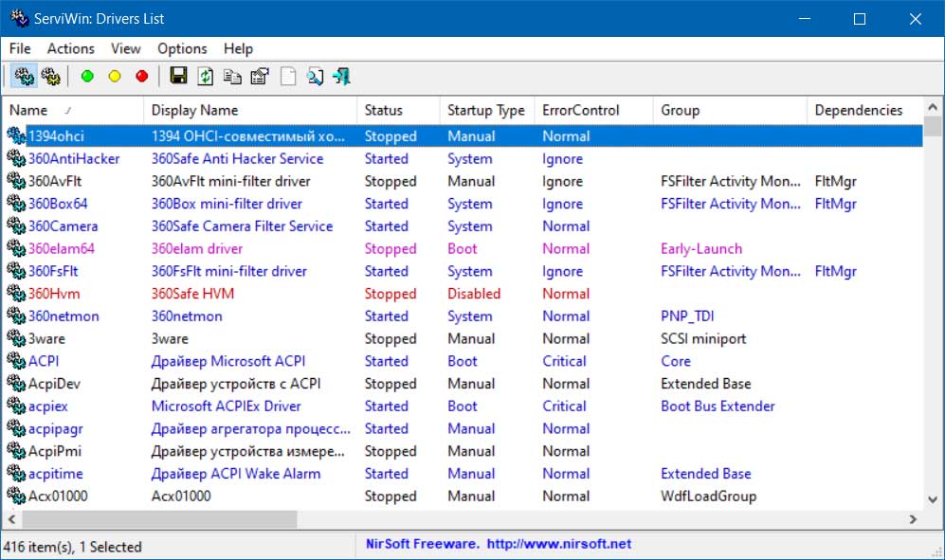Open the http://www.nirsoft.net link
The height and width of the screenshot is (560, 945).
point(558,544)
